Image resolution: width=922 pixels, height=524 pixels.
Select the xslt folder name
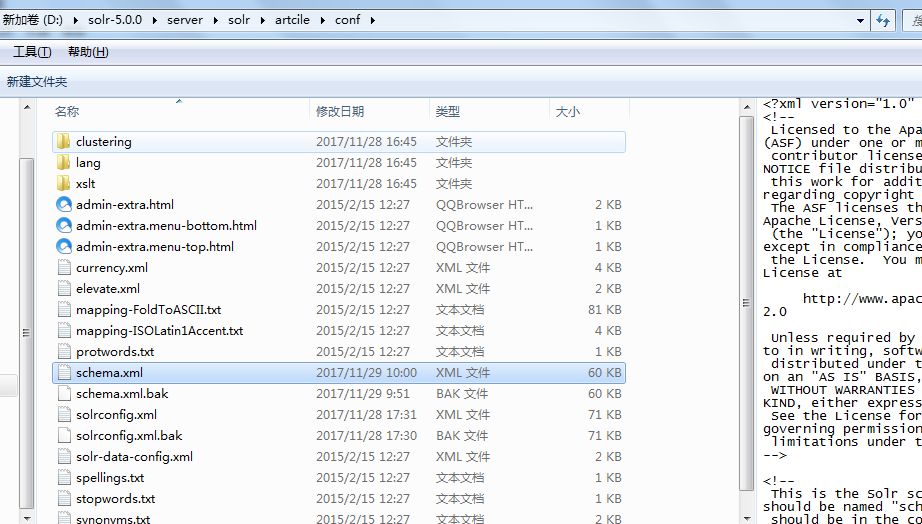86,183
